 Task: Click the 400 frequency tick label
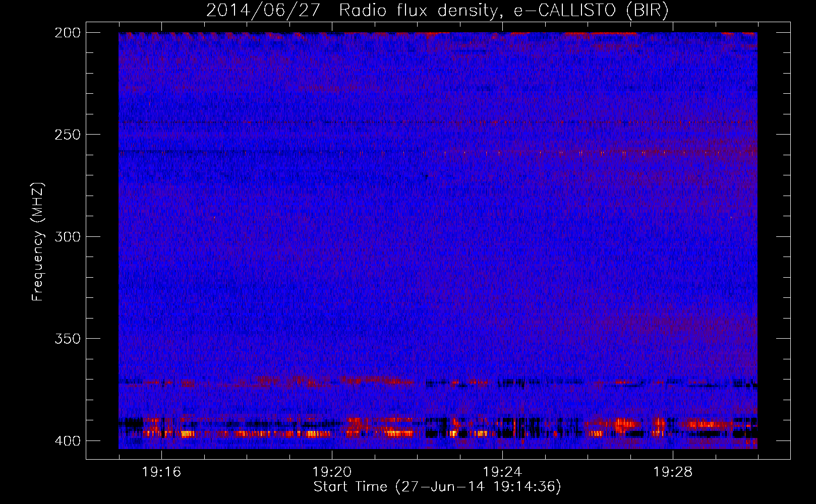67,440
